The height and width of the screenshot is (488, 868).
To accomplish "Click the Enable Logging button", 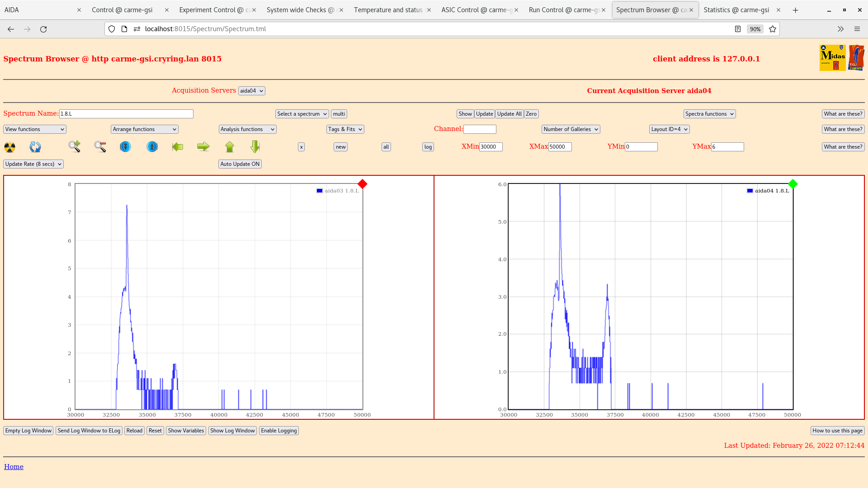I will 279,431.
